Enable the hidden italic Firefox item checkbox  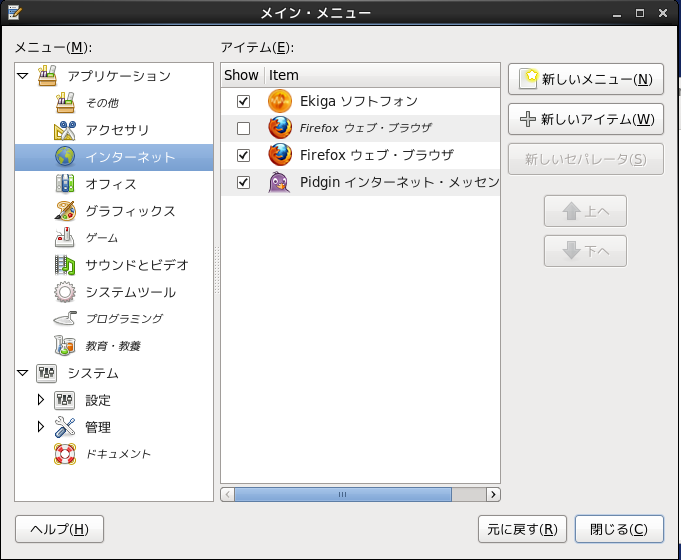click(243, 128)
